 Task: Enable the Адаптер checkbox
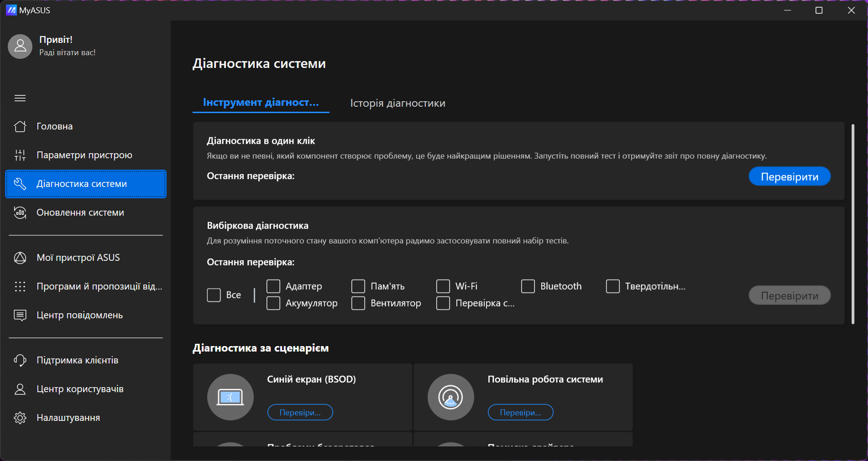(273, 286)
